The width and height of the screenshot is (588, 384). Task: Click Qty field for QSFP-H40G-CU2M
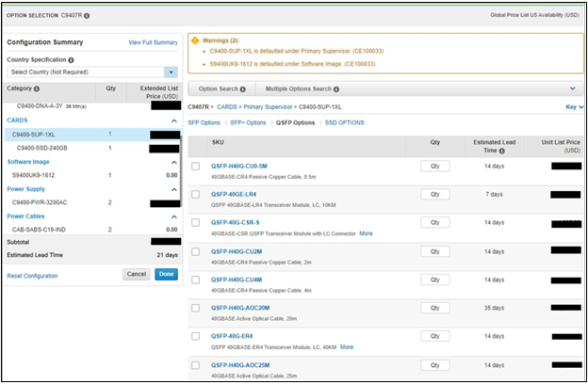[435, 251]
